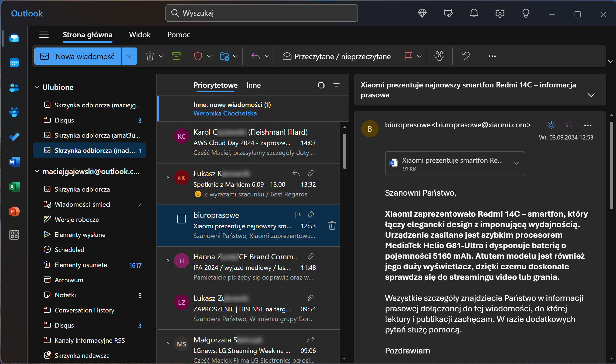Switch to the Widok tab

(x=140, y=35)
